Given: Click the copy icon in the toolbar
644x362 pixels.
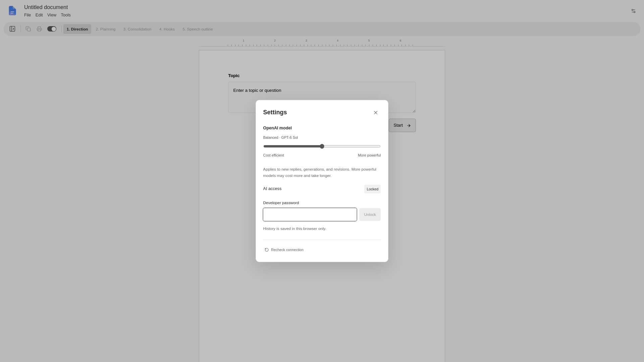Looking at the screenshot, I should [28, 29].
